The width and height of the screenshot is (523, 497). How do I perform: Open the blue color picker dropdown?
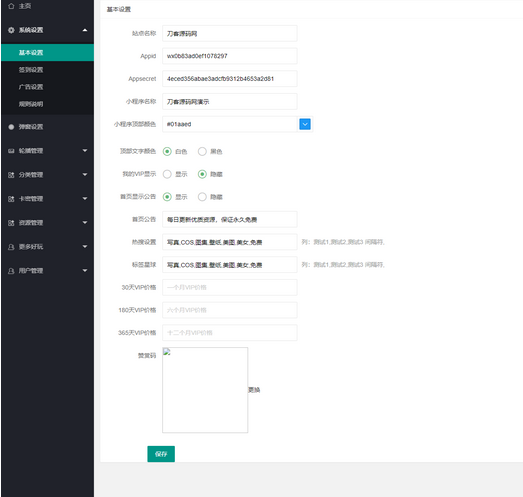pos(305,124)
